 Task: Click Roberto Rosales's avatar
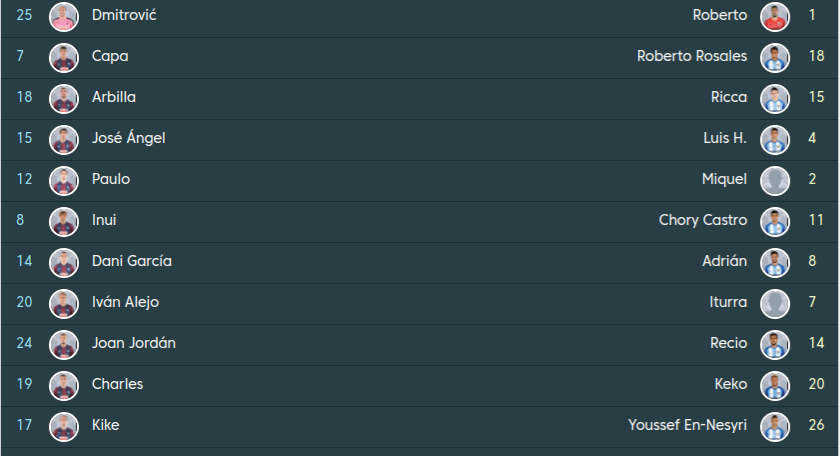coord(775,57)
